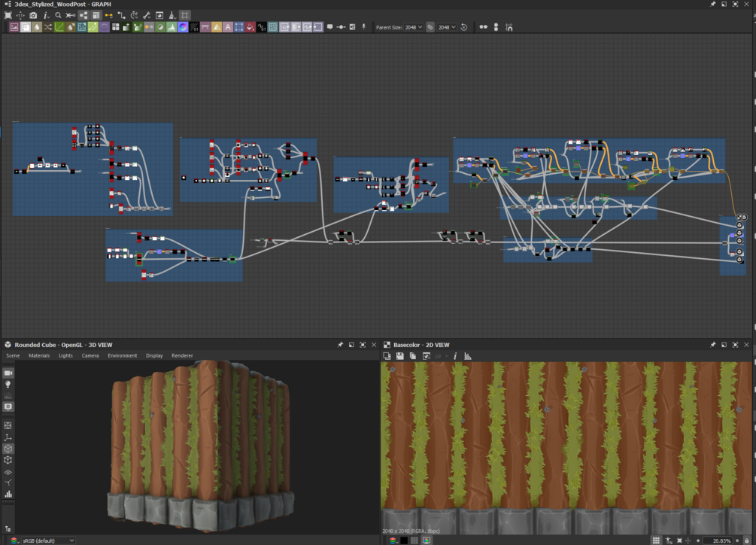Add a Curve node from toolbar

[x=59, y=27]
